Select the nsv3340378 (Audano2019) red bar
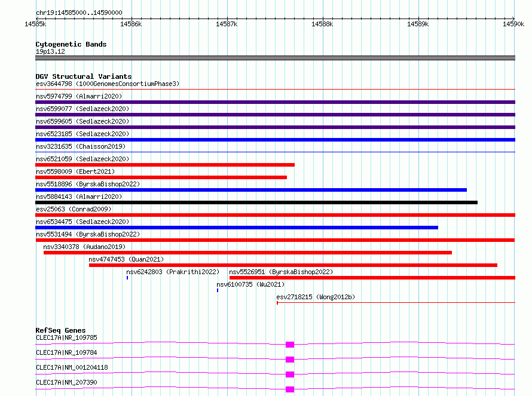Viewport: 532px width, 396px height. coord(247,253)
